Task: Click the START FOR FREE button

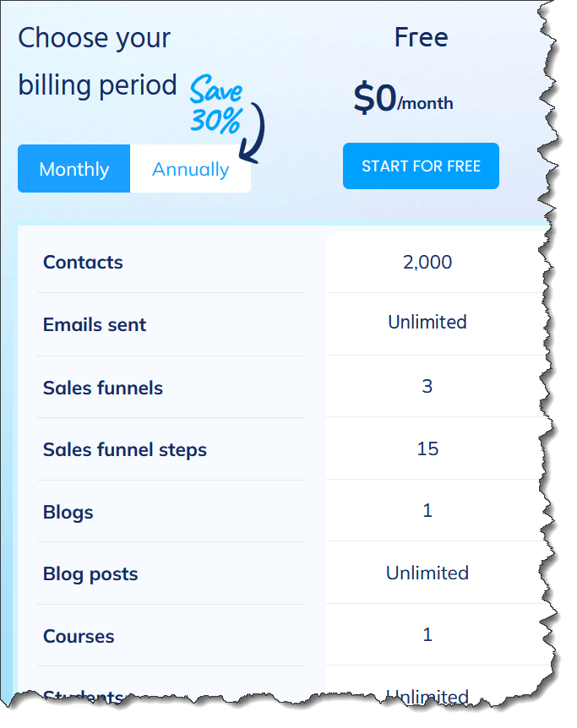Action: pyautogui.click(x=421, y=166)
